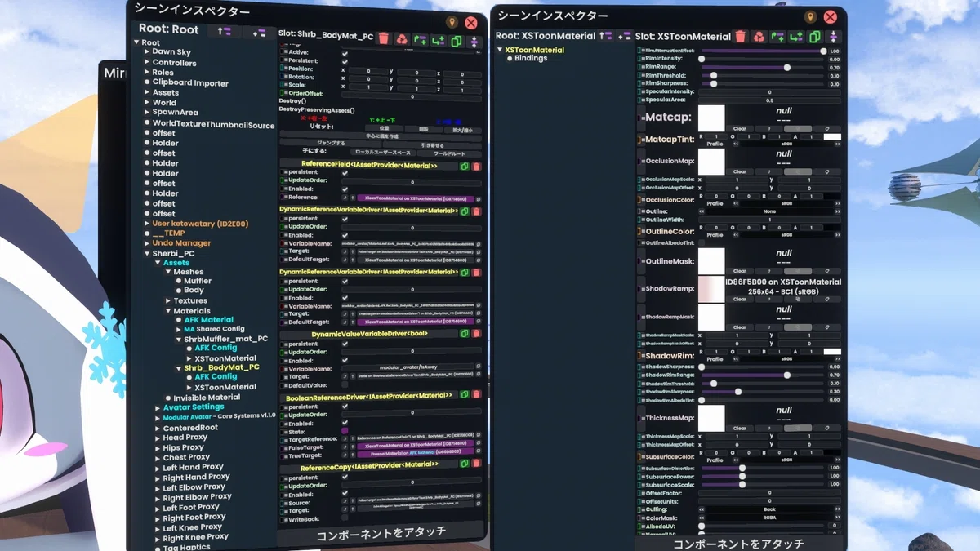
Task: Click the ジャンプする button
Action: pyautogui.click(x=331, y=143)
